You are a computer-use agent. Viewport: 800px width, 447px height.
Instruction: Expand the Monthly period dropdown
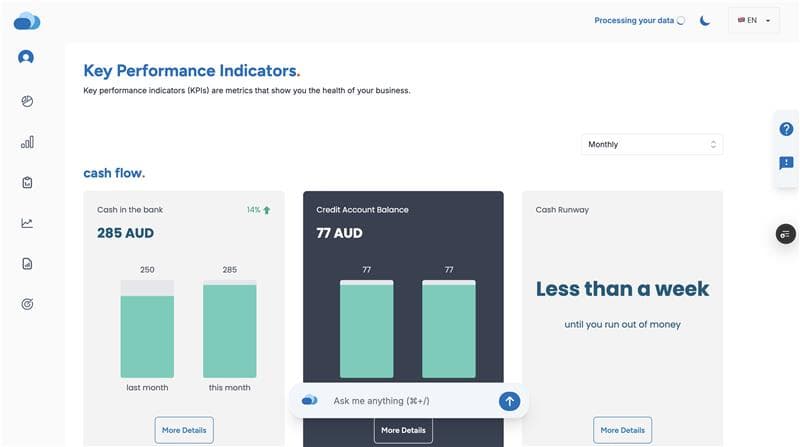point(651,144)
